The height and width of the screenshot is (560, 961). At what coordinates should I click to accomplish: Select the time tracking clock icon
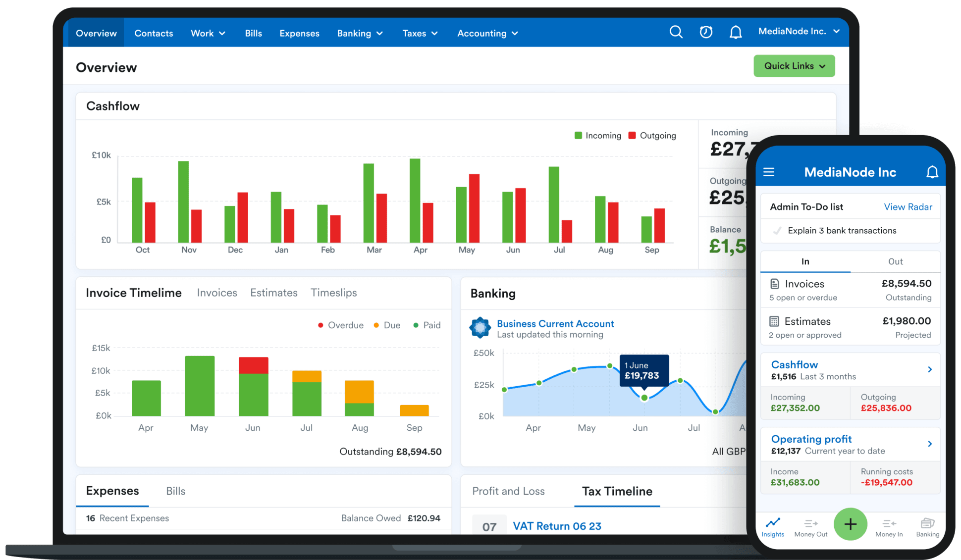pos(705,32)
